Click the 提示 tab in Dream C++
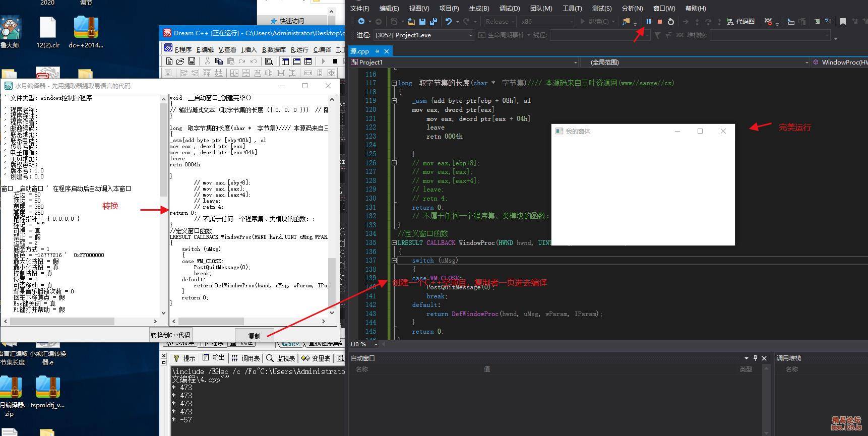This screenshot has height=436, width=868. click(x=184, y=358)
